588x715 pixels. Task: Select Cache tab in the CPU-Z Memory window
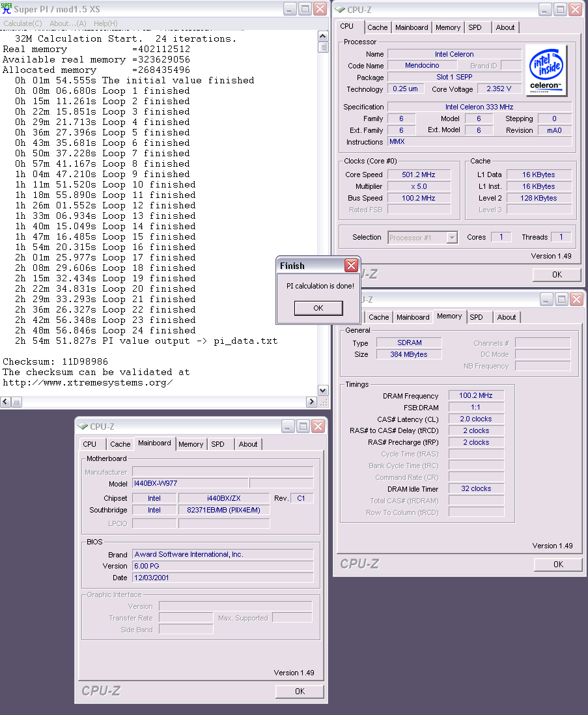tap(379, 317)
